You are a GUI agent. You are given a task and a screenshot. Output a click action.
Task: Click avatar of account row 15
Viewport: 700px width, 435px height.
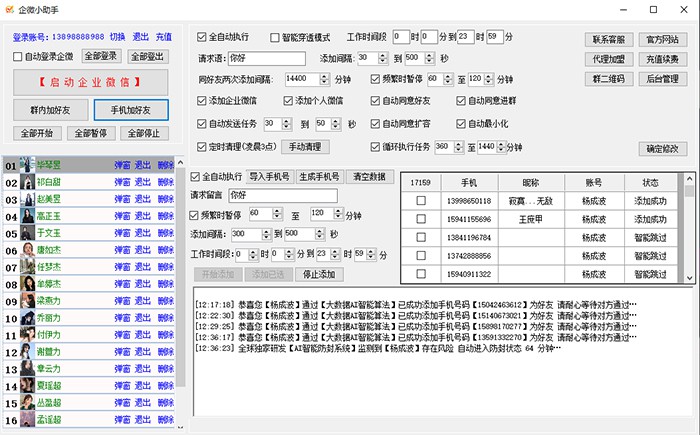(x=28, y=403)
